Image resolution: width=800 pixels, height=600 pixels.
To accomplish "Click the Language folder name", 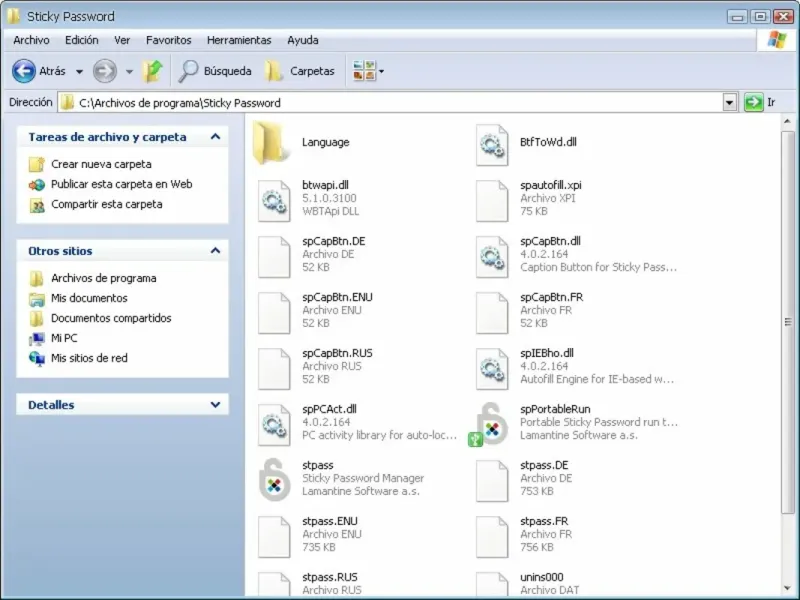I will click(326, 142).
